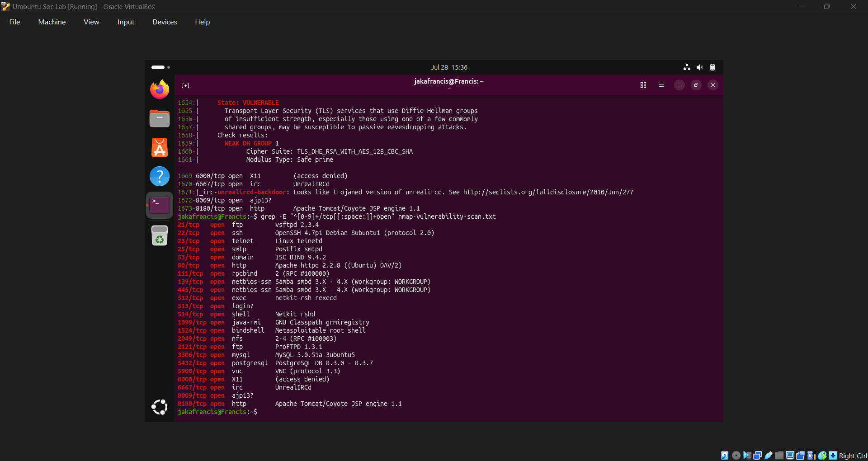Open the terminal tab overview grid
Viewport: 868px width, 461px height.
pyautogui.click(x=643, y=85)
